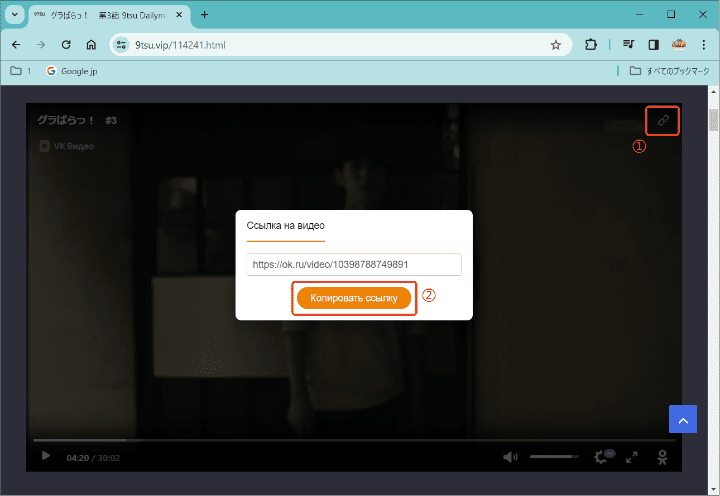Go back with the browser back arrow
This screenshot has height=496, width=720.
pos(16,45)
